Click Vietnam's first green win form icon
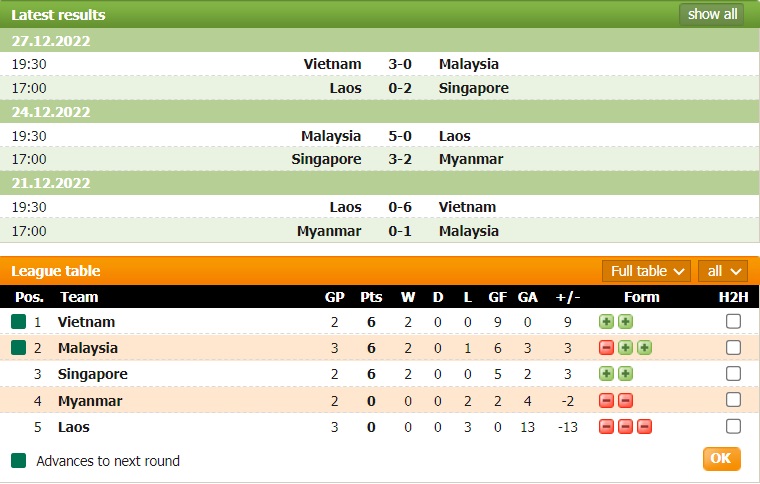The image size is (760, 484). coord(606,322)
